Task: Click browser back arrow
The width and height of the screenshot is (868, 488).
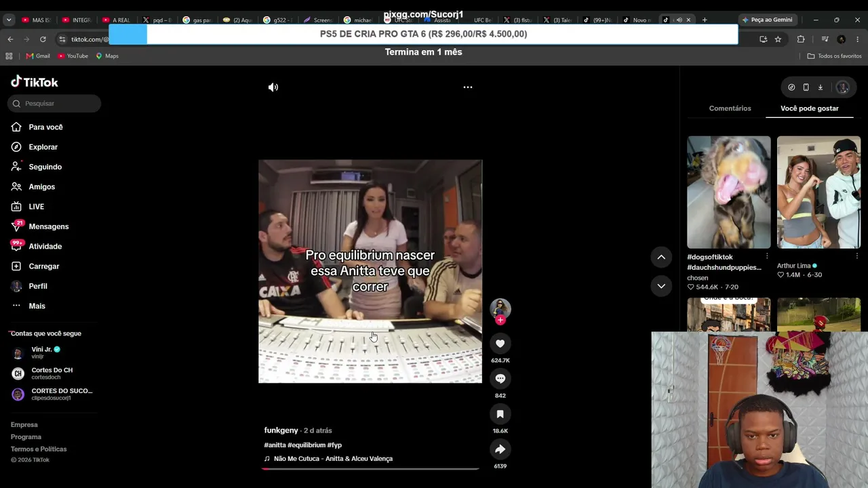Action: (x=10, y=39)
